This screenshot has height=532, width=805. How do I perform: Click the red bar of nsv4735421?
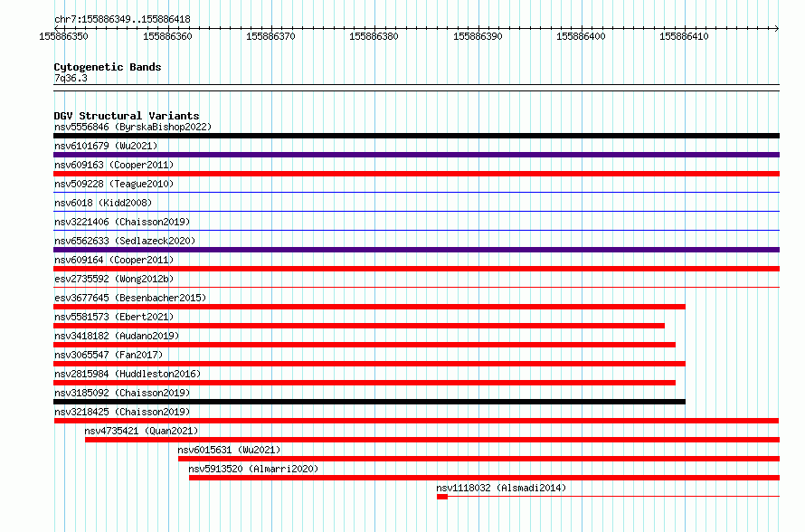432,440
